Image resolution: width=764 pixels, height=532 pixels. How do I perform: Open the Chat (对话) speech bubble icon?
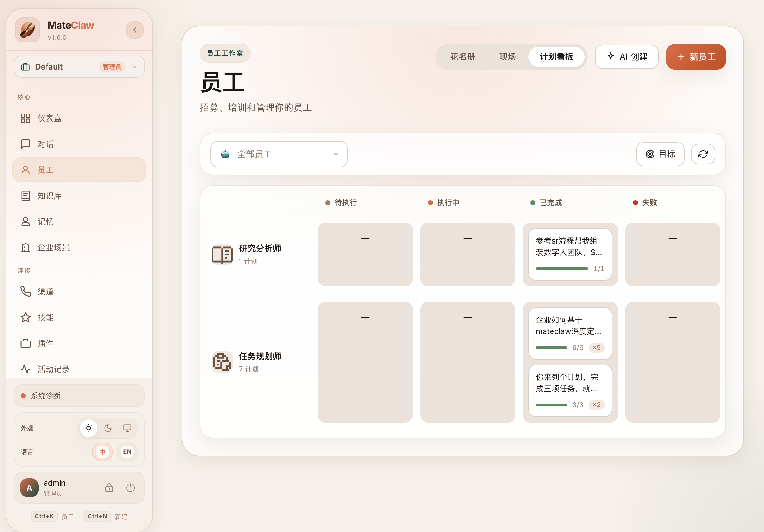pyautogui.click(x=26, y=144)
